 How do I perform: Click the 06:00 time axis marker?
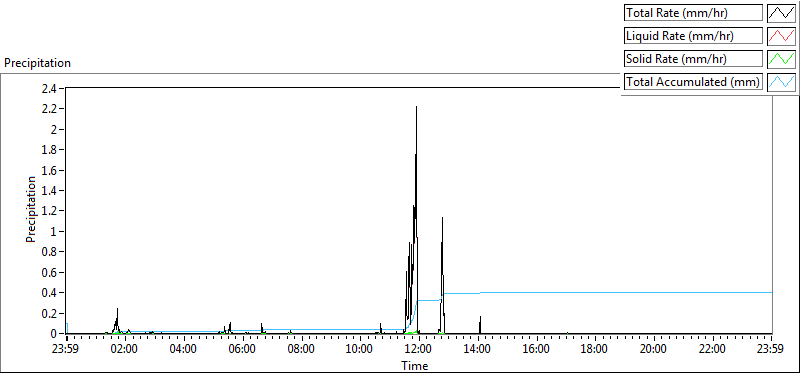click(x=243, y=350)
